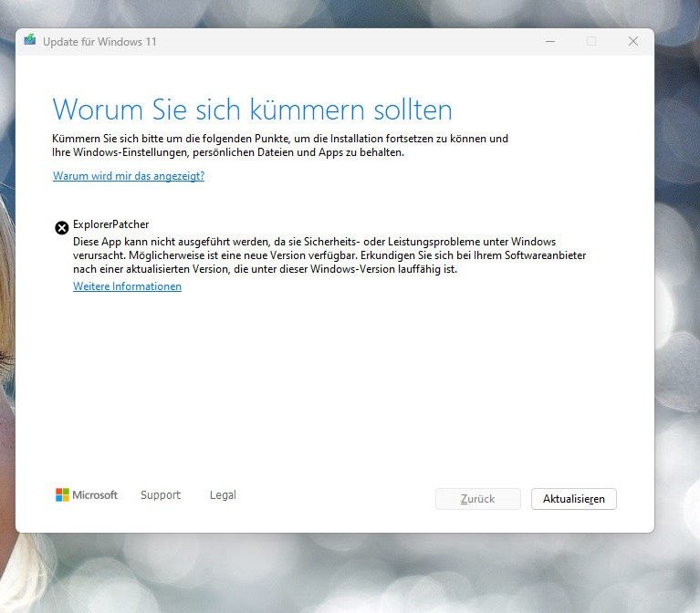Click the black error X icon beside ExplorerPatcher
Image resolution: width=700 pixels, height=613 pixels.
62,228
